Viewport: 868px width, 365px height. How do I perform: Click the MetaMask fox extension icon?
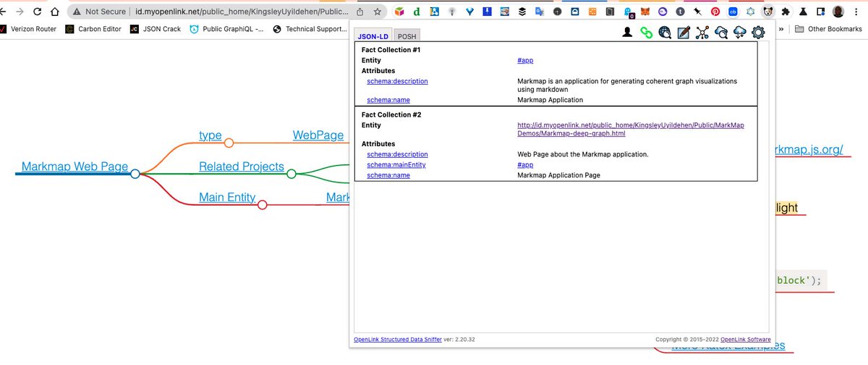coord(646,12)
